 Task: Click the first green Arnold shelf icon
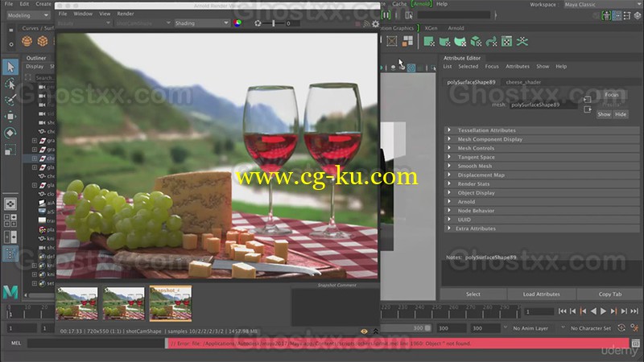[x=429, y=42]
